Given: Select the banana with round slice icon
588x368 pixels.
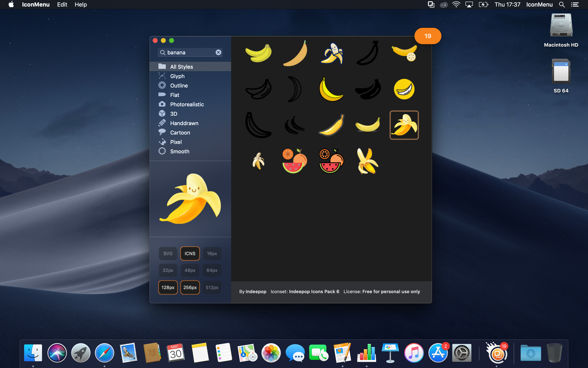Looking at the screenshot, I should 404,53.
